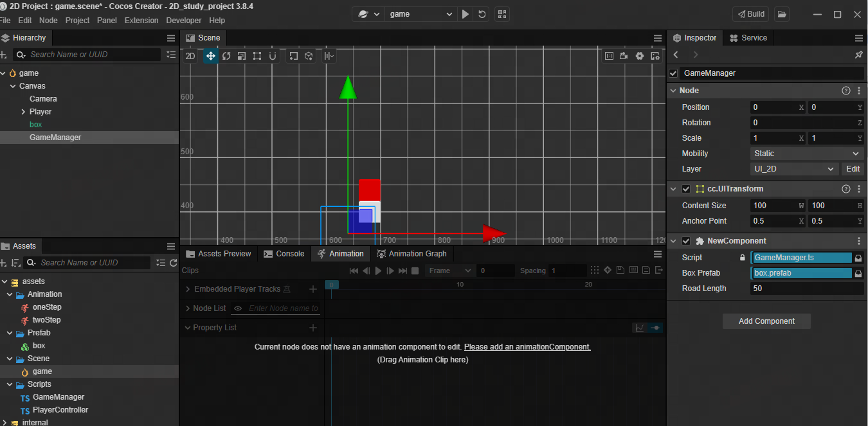
Task: Toggle GameManager node active checkbox
Action: coord(673,73)
